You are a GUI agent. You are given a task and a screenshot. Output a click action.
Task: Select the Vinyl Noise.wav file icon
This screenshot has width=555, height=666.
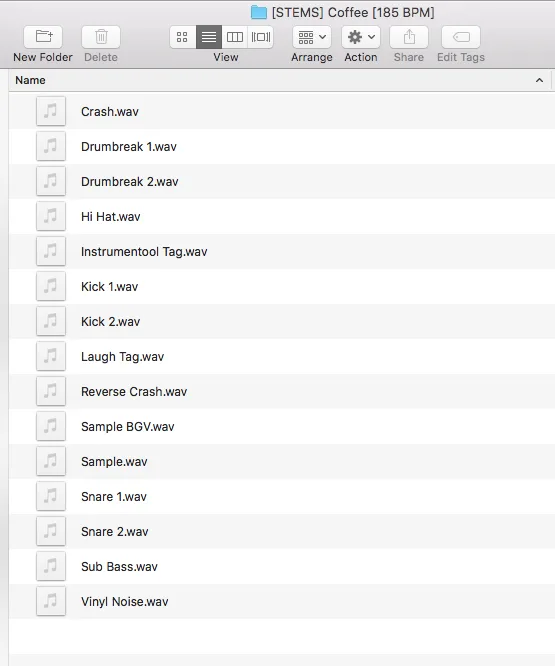51,601
